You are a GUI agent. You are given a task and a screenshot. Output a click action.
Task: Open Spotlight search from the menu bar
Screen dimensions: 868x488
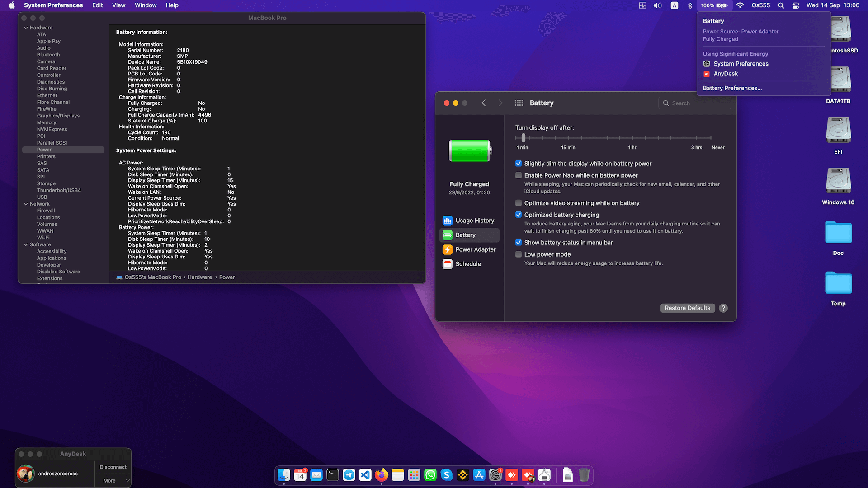[780, 5]
